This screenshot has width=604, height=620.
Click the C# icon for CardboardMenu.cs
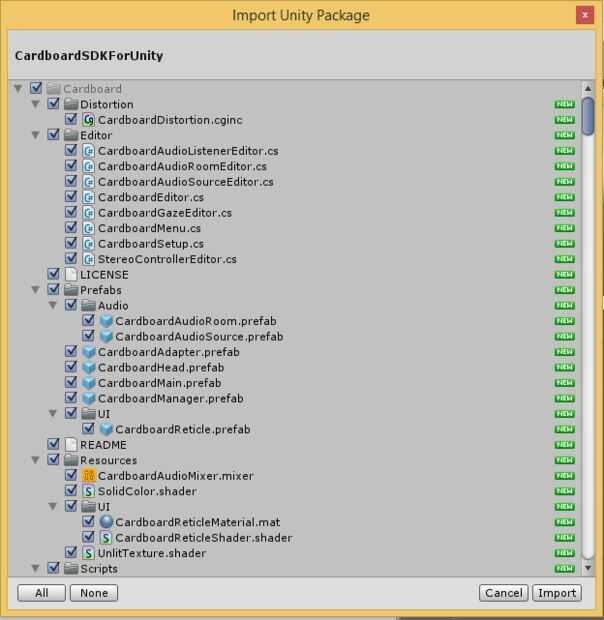[89, 228]
